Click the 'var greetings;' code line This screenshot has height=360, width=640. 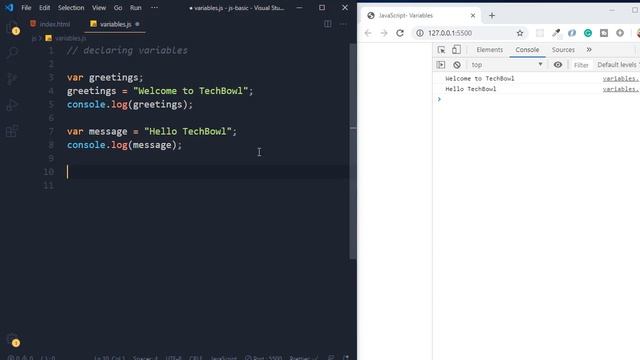(105, 78)
